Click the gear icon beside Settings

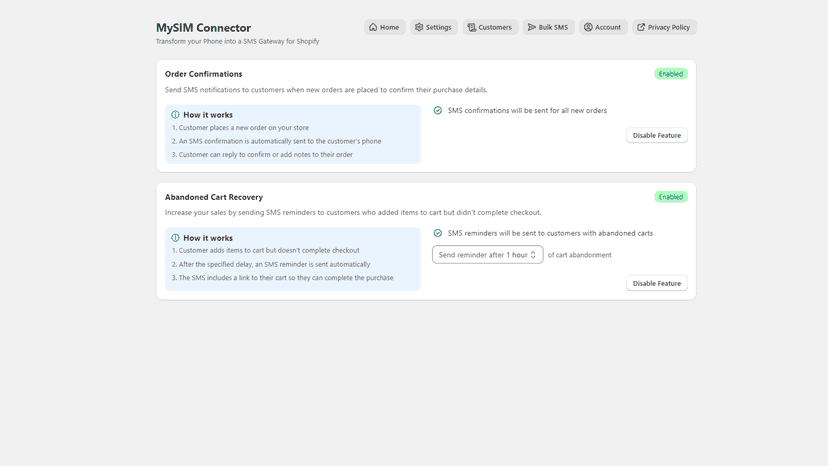coord(419,27)
